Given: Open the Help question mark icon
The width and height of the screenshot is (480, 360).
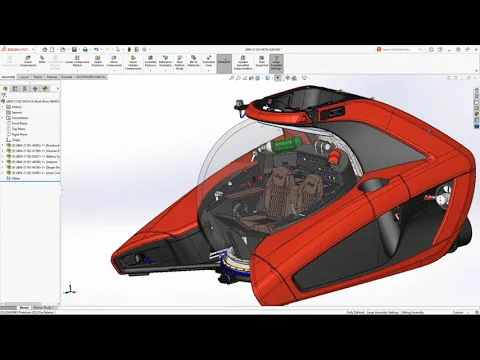Looking at the screenshot, I should click(x=440, y=49).
